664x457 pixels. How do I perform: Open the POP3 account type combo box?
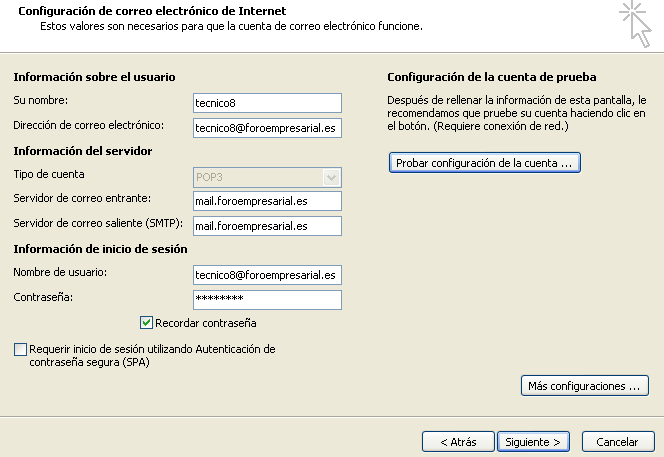267,177
